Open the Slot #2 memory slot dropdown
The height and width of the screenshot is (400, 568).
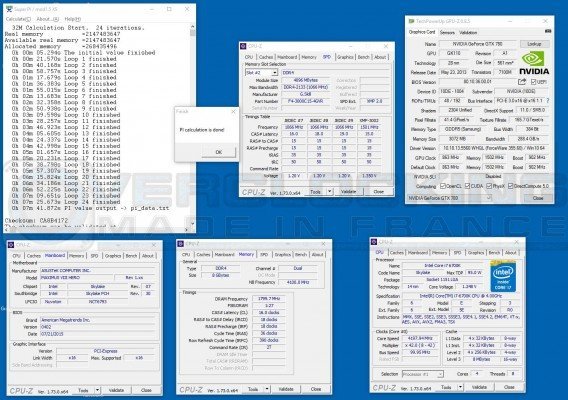click(275, 73)
